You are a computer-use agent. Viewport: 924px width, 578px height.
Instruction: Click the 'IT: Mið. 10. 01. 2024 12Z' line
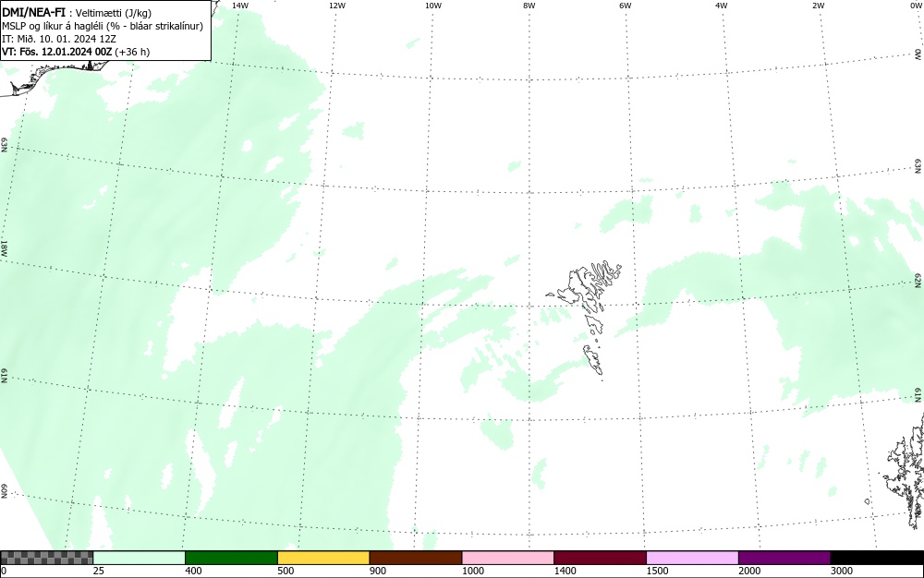59,39
